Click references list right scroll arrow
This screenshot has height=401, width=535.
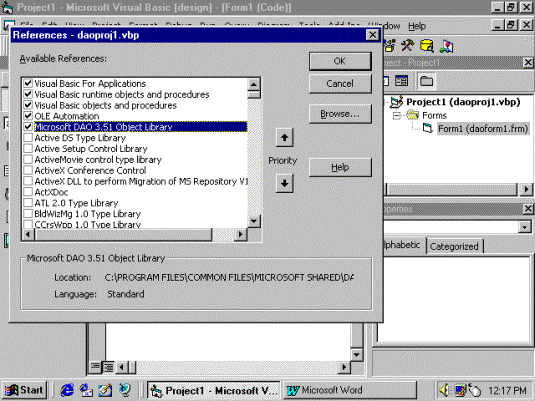click(241, 234)
